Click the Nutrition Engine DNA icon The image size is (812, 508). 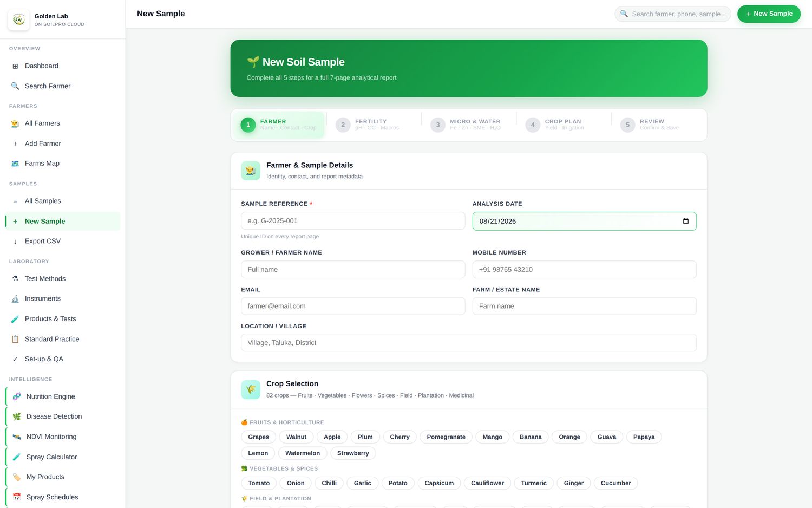click(17, 396)
